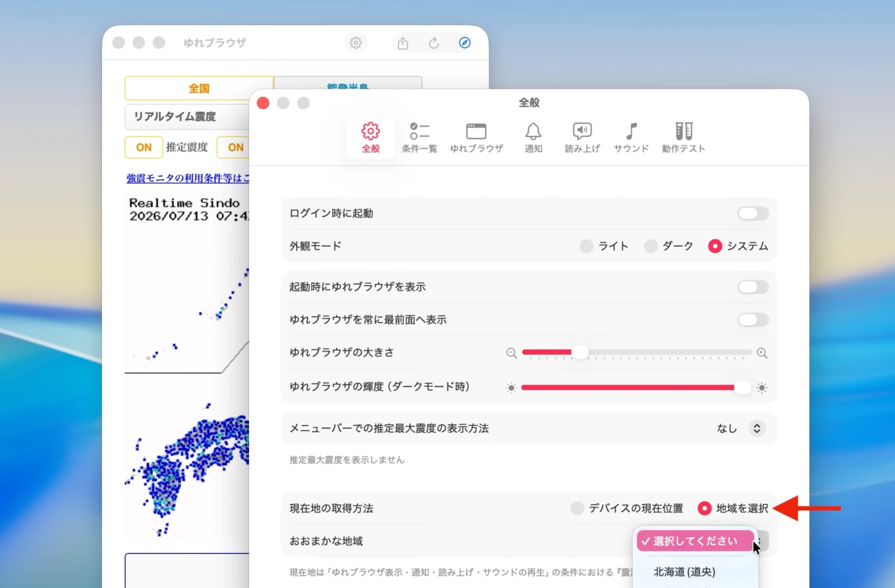Click the メニューバーでの推定最大震度の表示方法 label
Image resolution: width=895 pixels, height=588 pixels.
point(389,429)
